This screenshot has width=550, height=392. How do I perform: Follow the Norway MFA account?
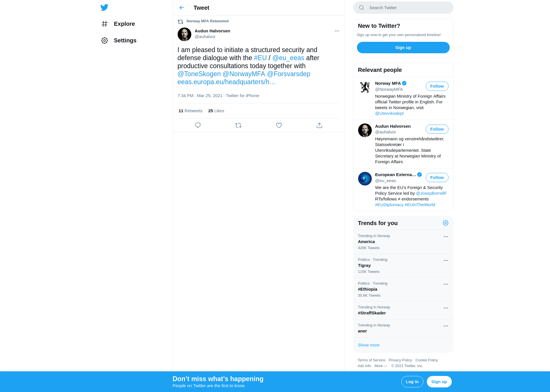tap(437, 86)
